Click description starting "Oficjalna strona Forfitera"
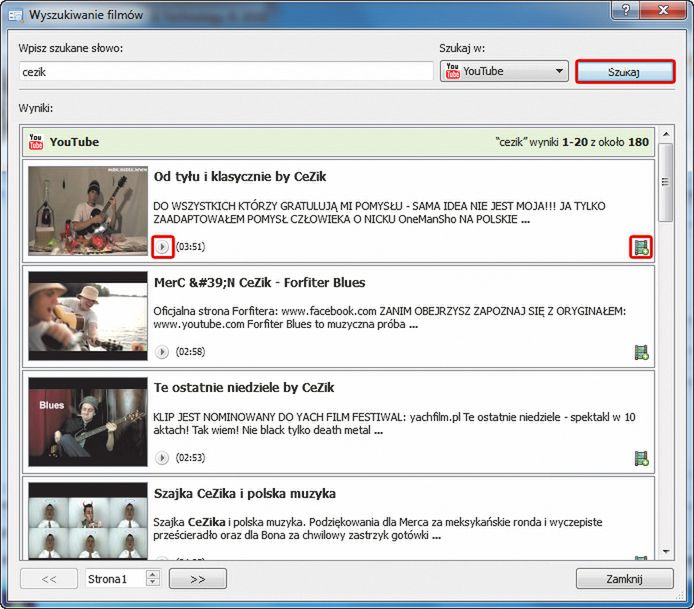694x609 pixels. click(x=390, y=318)
